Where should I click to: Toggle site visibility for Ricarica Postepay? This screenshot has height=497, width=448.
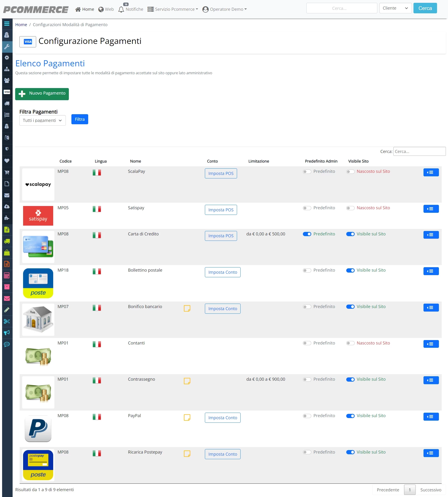(x=350, y=452)
